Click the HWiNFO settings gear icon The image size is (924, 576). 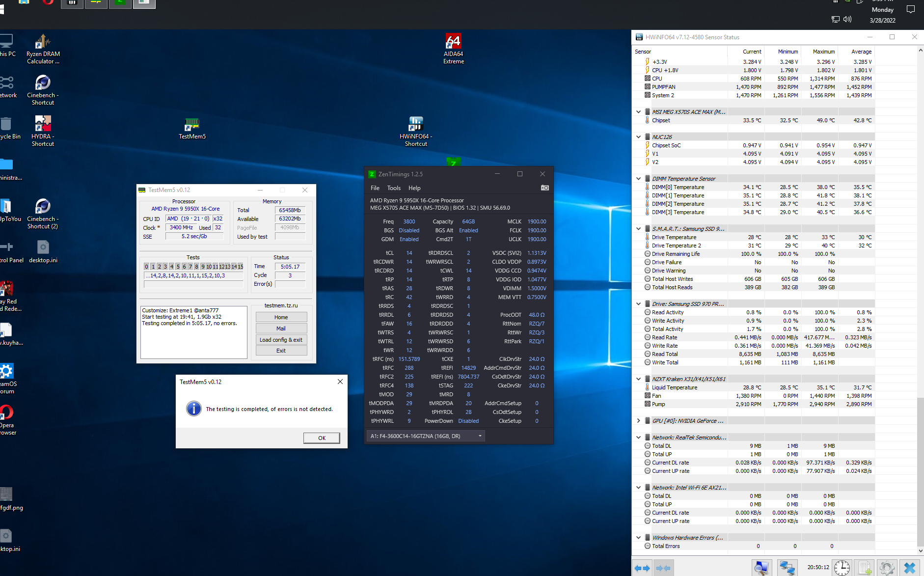pyautogui.click(x=887, y=568)
